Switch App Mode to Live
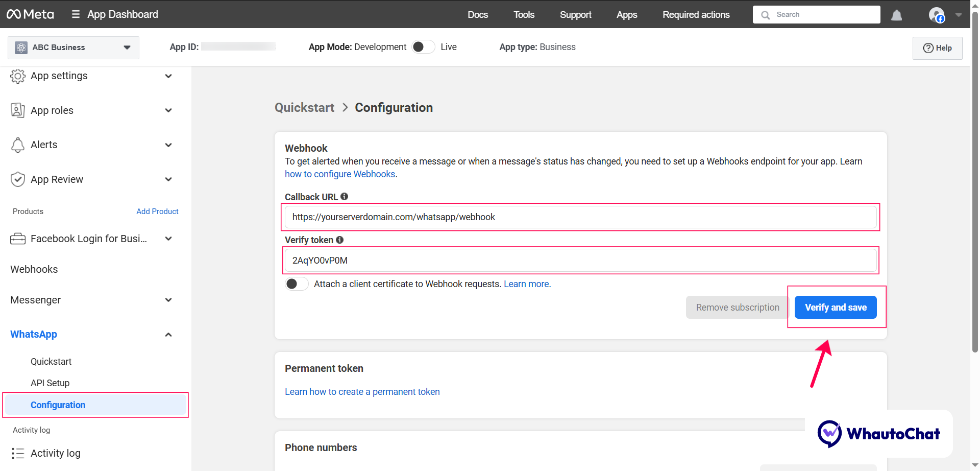This screenshot has height=471, width=980. pyautogui.click(x=423, y=46)
